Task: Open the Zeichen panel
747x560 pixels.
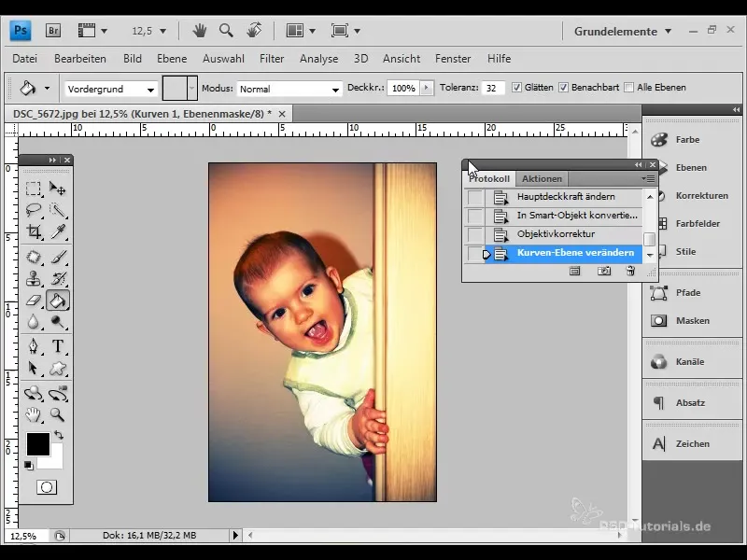Action: click(x=692, y=444)
